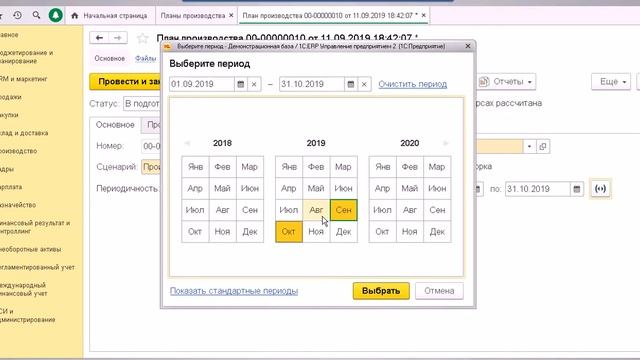Viewport: 640px width, 360px height.
Task: Open the Основное section link
Action: point(109,58)
